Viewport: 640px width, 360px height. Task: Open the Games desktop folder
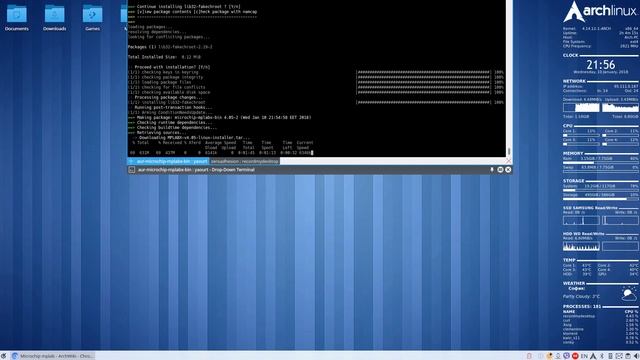point(92,18)
